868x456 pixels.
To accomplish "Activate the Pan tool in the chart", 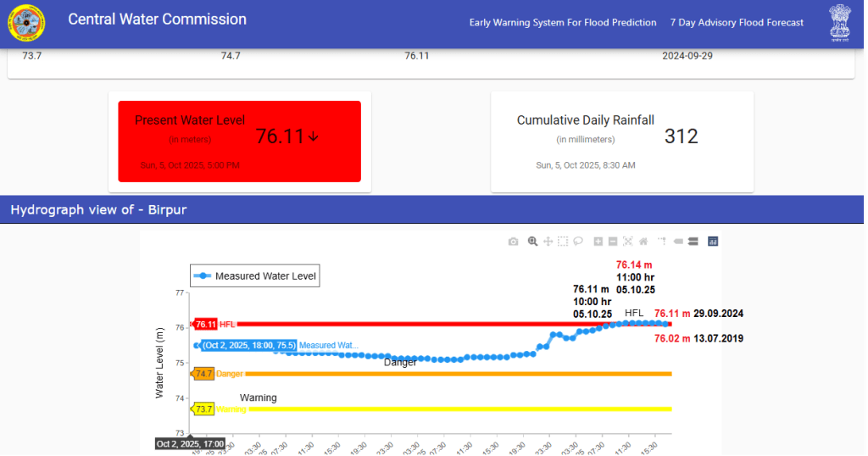I will coord(548,242).
